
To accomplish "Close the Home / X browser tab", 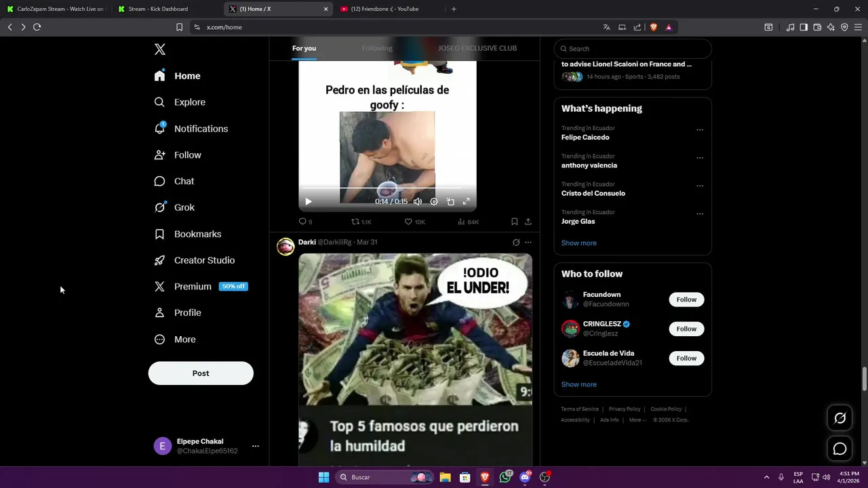I will (325, 9).
